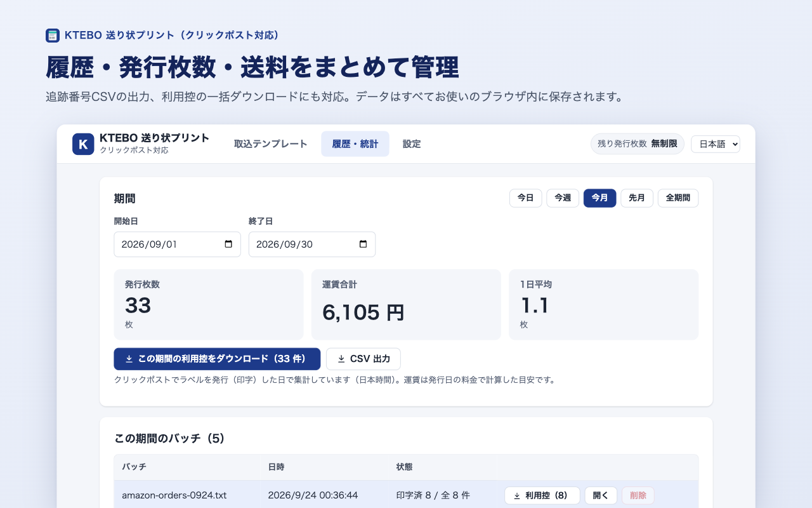Click the 期間 section heading
This screenshot has height=508, width=812.
click(125, 199)
